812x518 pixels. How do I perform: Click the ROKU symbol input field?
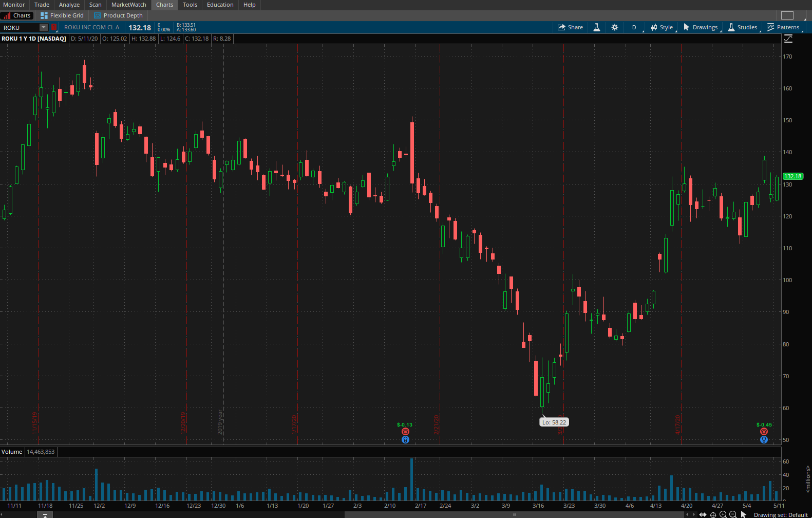[x=20, y=28]
